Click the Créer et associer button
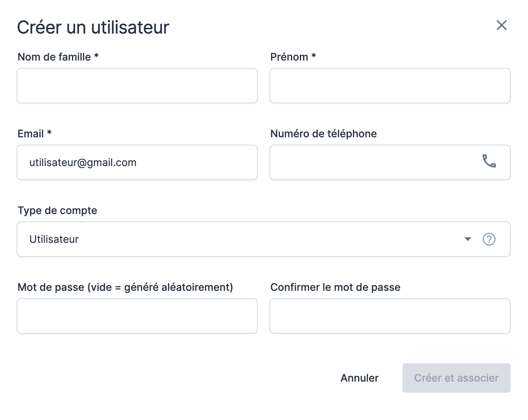Screen dimensions: 528x420 click(x=456, y=378)
